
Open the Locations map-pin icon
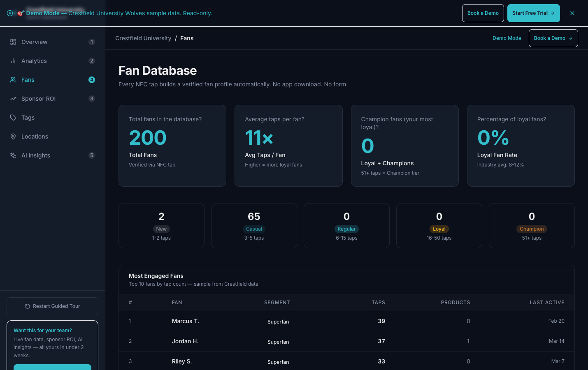point(13,136)
